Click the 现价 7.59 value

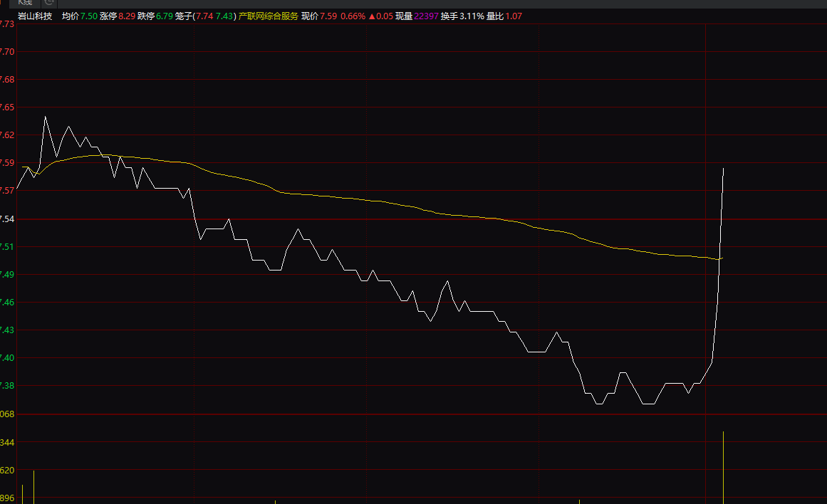click(319, 16)
